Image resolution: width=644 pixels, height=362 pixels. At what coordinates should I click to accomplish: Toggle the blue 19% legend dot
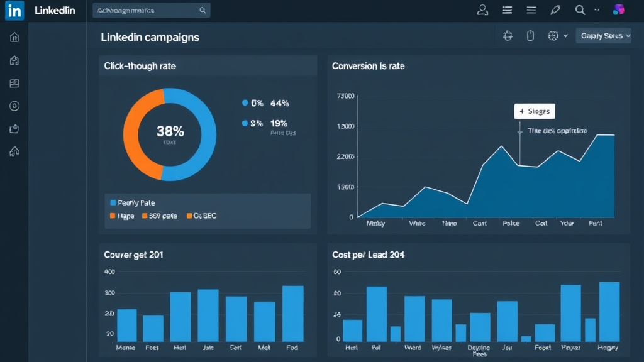[245, 124]
